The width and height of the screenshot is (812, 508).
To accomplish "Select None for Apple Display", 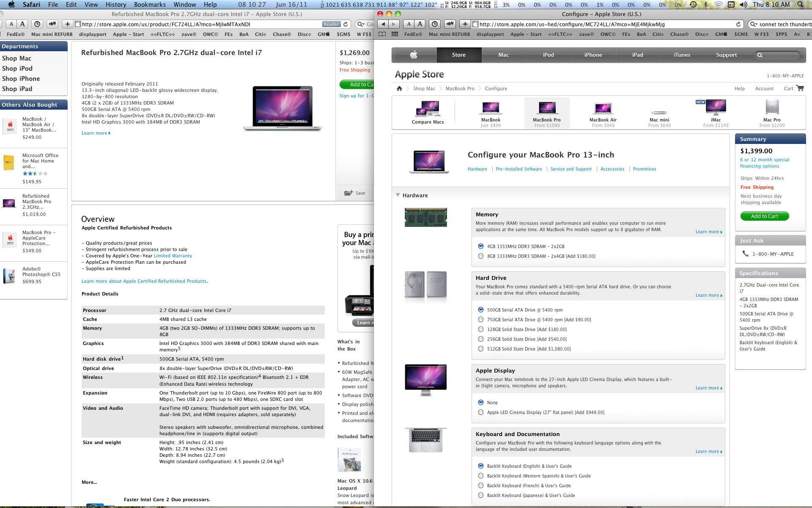I will [481, 402].
